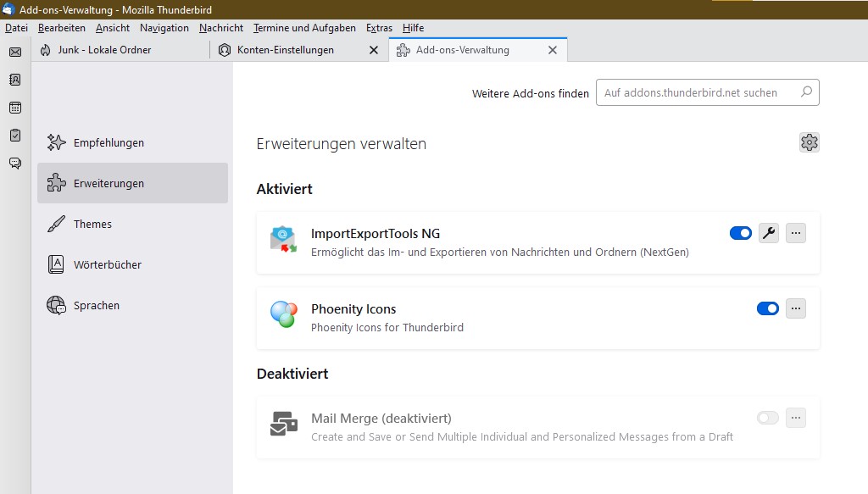
Task: Select Themes in the sidebar
Action: tap(92, 224)
